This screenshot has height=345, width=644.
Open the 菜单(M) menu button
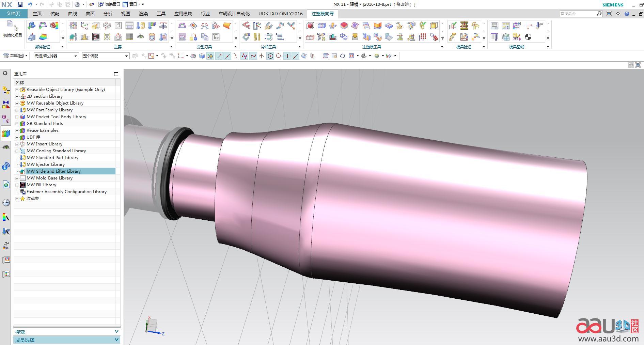coord(15,56)
